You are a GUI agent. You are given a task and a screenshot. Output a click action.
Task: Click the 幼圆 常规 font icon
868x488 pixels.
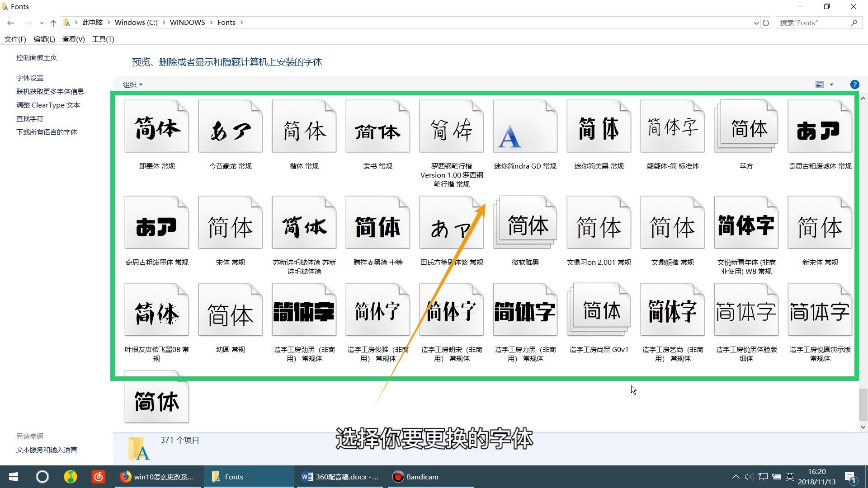click(x=230, y=313)
